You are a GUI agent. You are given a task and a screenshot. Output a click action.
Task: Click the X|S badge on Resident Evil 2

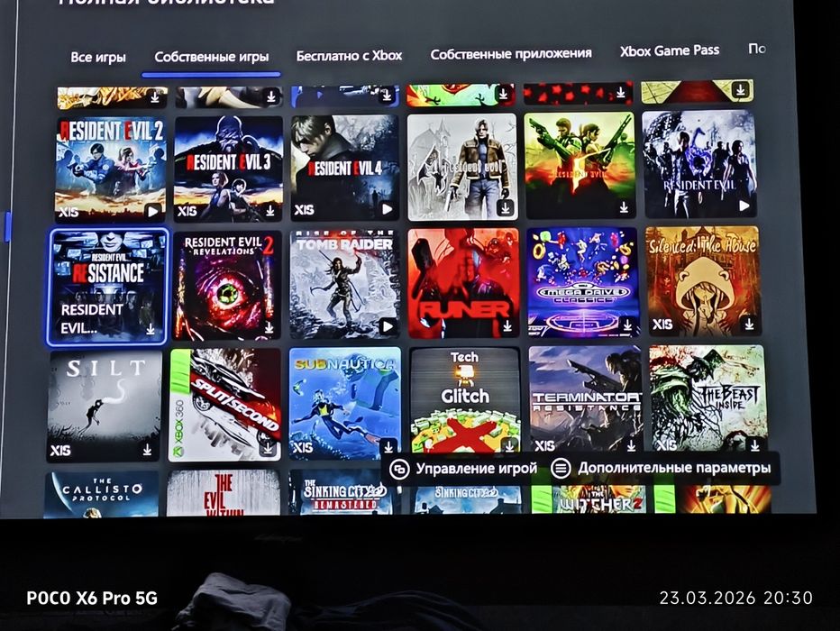tap(68, 212)
